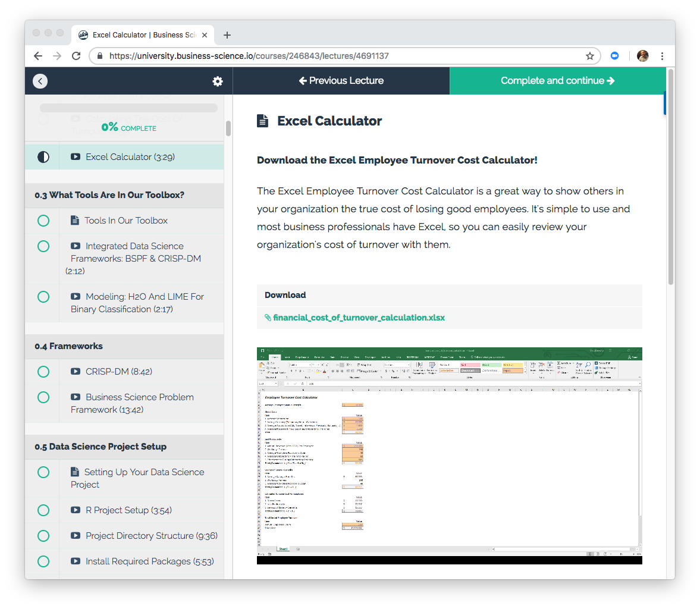Toggle completion circle for Integrated Data Science Frameworks
This screenshot has width=700, height=609.
click(x=43, y=246)
